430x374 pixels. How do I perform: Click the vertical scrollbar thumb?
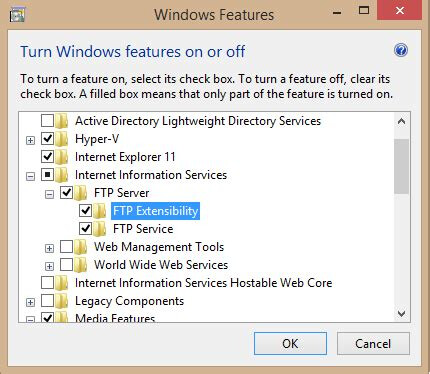[x=401, y=166]
